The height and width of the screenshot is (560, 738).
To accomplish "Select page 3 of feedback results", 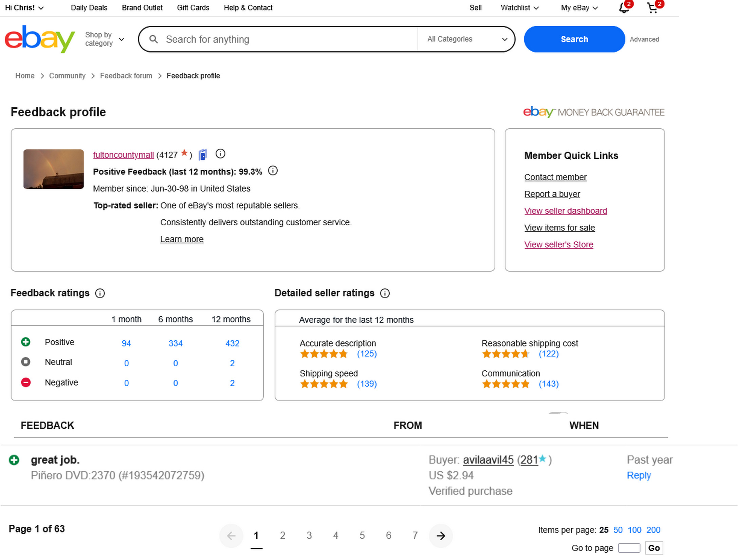I will click(309, 536).
